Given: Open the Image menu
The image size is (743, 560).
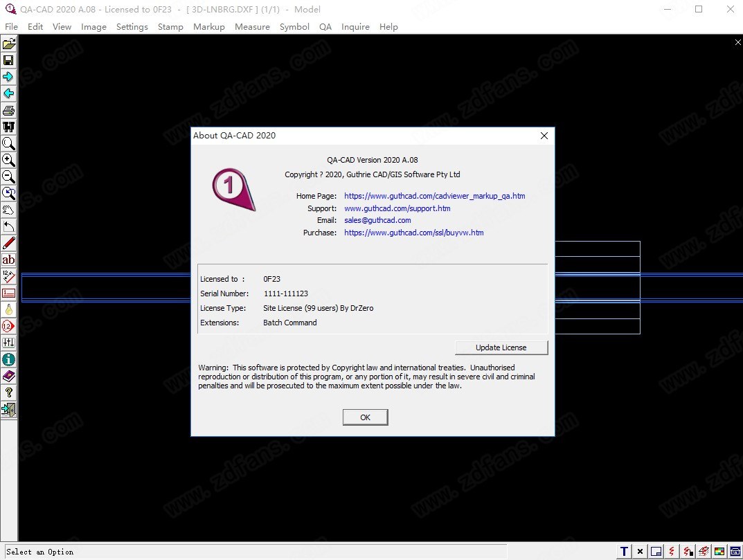Looking at the screenshot, I should pyautogui.click(x=93, y=27).
